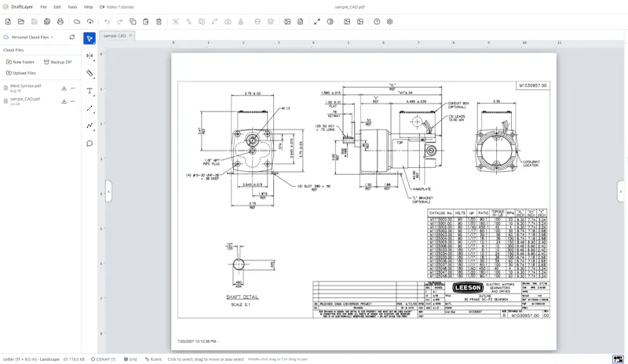The height and width of the screenshot is (364, 628).
Task: Open Weld Symbol.pdf from cloud files
Action: pyautogui.click(x=26, y=86)
